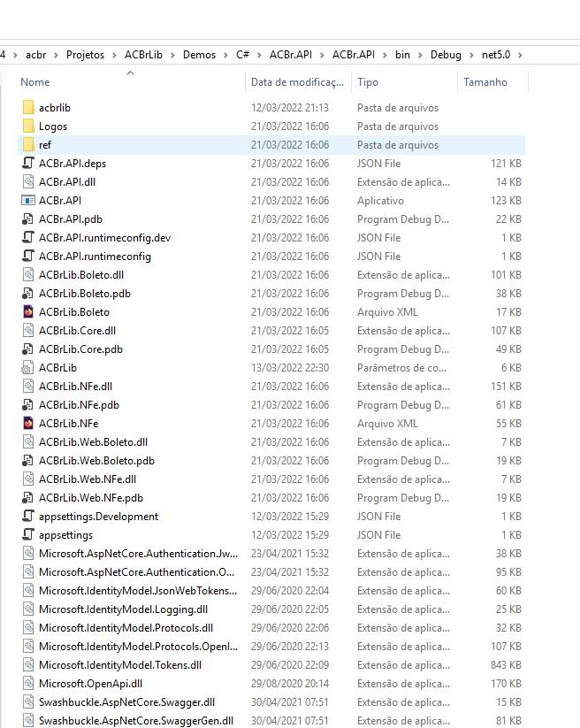Go to the C# breadcrumb folder
Image resolution: width=580 pixels, height=728 pixels.
point(242,55)
